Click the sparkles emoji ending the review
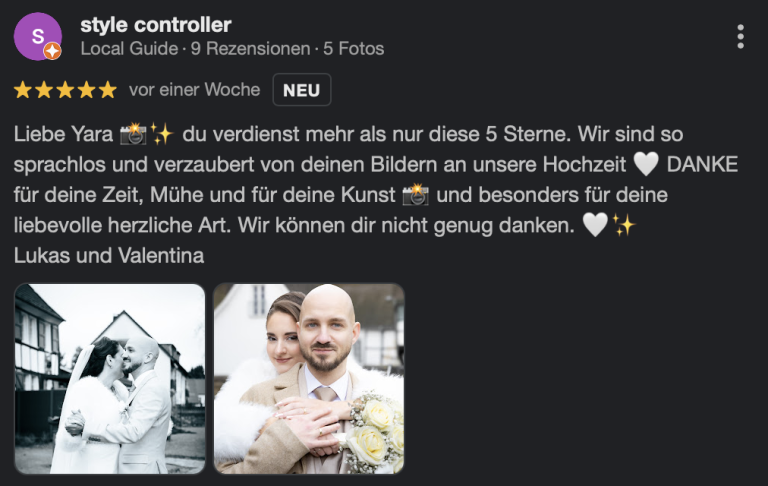Viewport: 768px width, 486px height. pyautogui.click(x=624, y=225)
